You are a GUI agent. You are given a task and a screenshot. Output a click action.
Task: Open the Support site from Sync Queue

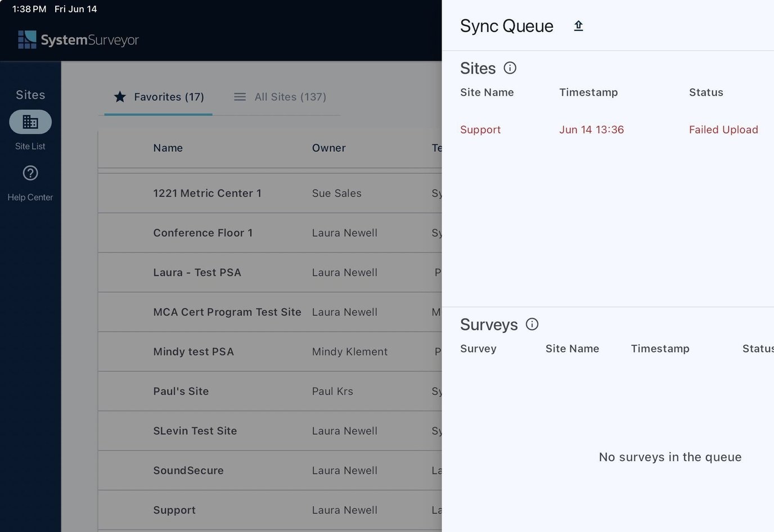[480, 129]
